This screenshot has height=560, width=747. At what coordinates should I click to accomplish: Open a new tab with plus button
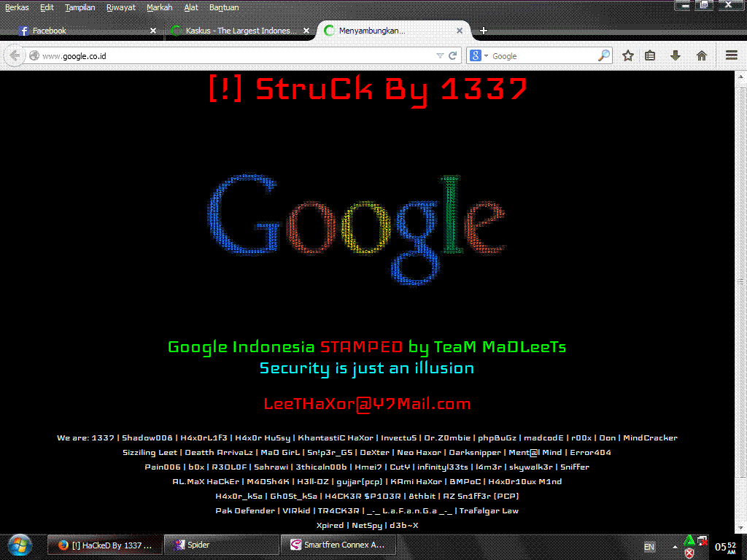[484, 31]
